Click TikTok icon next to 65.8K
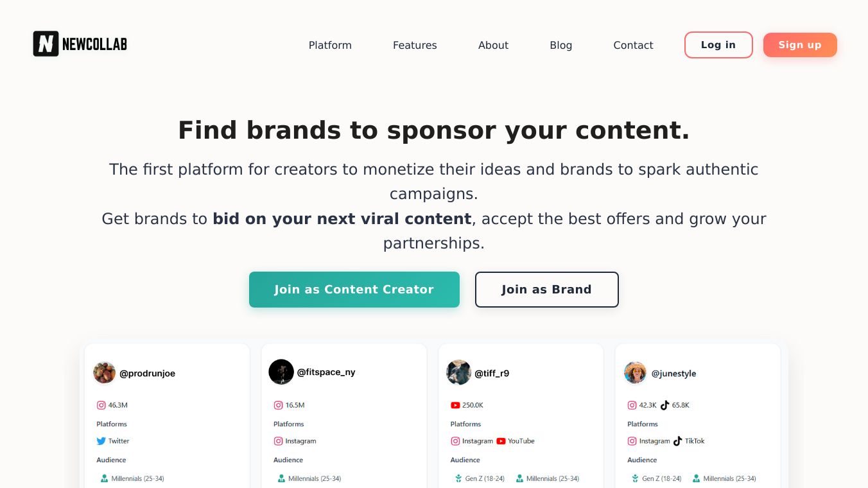This screenshot has height=488, width=868. pos(664,405)
